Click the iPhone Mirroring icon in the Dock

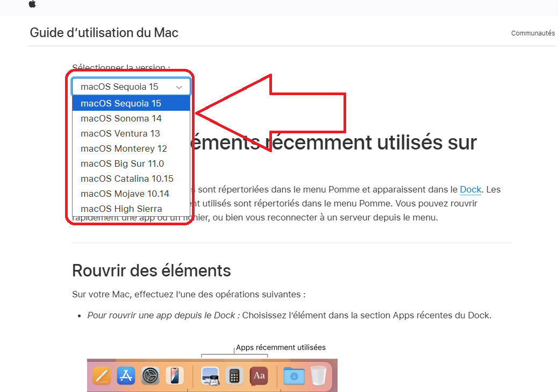[174, 376]
